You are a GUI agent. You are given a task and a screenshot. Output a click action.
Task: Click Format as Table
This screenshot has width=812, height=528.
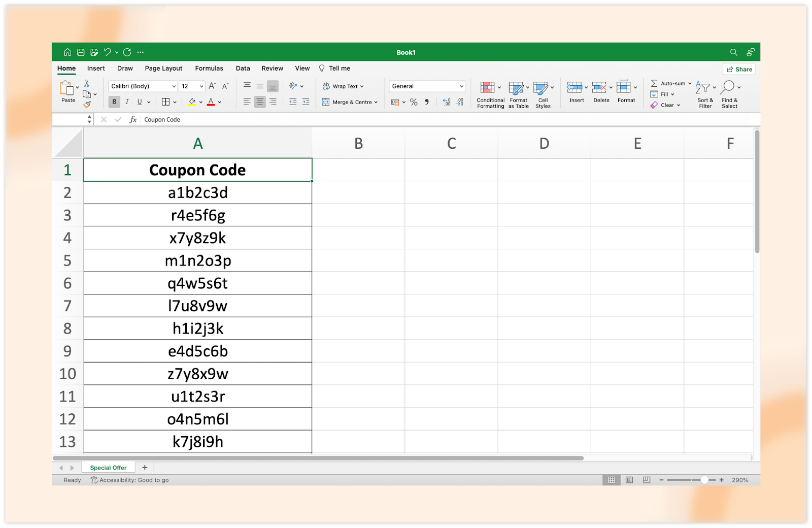click(519, 94)
